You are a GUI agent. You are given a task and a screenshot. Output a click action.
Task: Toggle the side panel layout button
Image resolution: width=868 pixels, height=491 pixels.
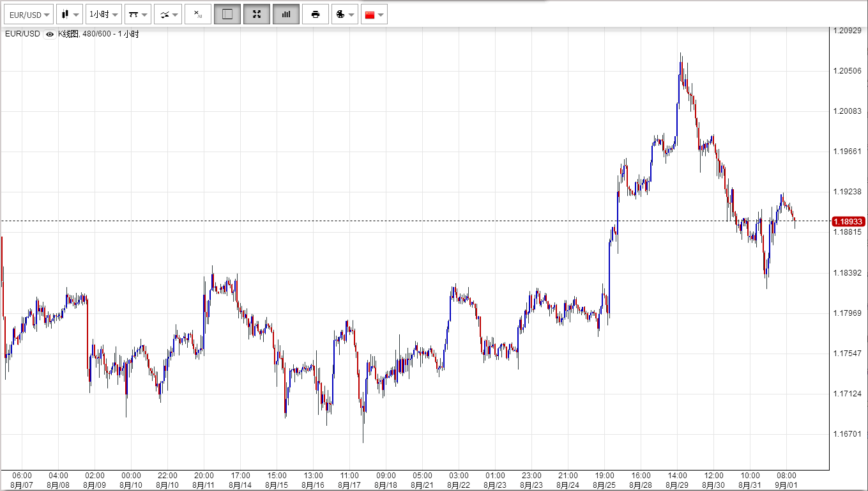pyautogui.click(x=227, y=14)
